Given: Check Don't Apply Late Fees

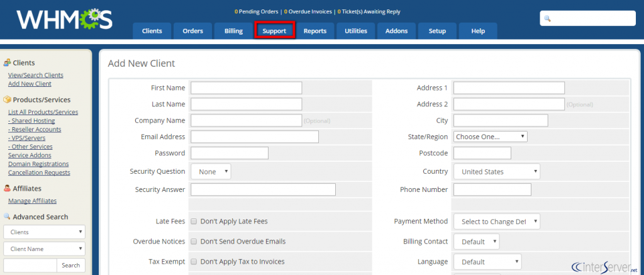Looking at the screenshot, I should 194,221.
